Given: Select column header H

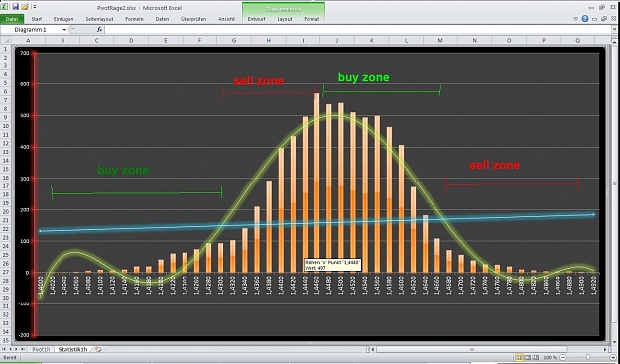Looking at the screenshot, I should click(269, 40).
